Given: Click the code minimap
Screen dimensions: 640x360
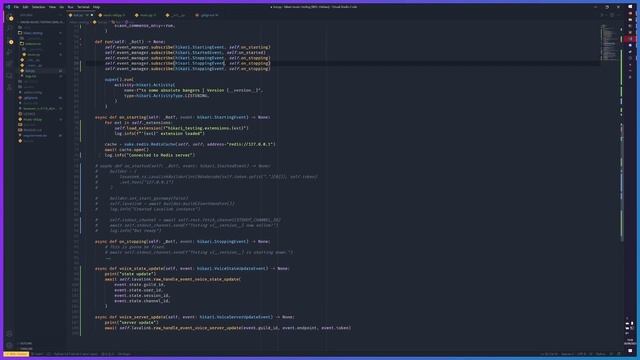Looking at the screenshot, I should [609, 42].
